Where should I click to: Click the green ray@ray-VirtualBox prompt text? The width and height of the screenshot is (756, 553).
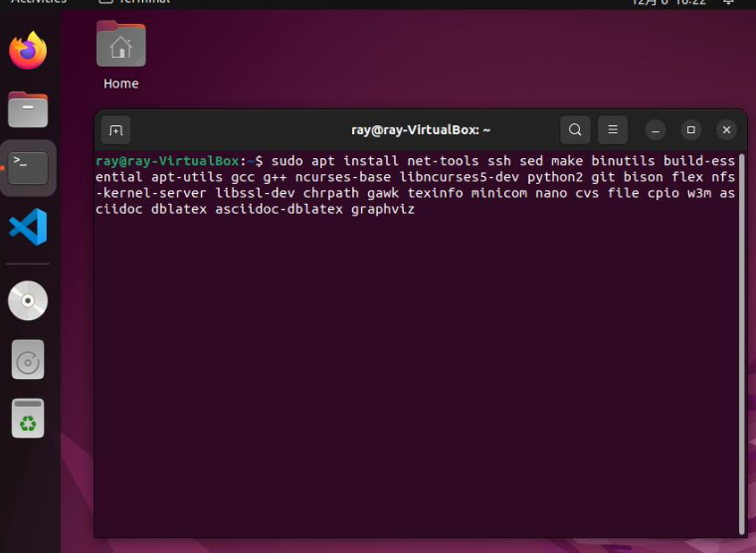(x=167, y=161)
